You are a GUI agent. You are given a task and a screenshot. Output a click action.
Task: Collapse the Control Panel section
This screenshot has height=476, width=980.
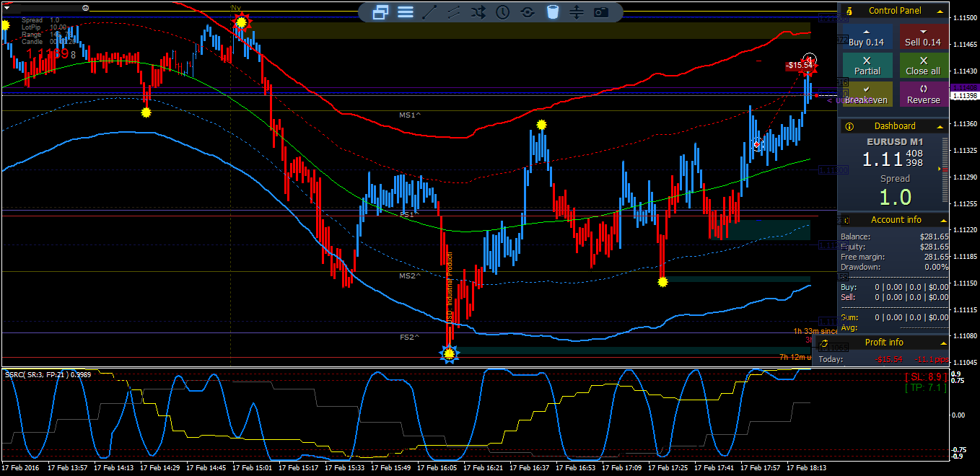tap(940, 11)
